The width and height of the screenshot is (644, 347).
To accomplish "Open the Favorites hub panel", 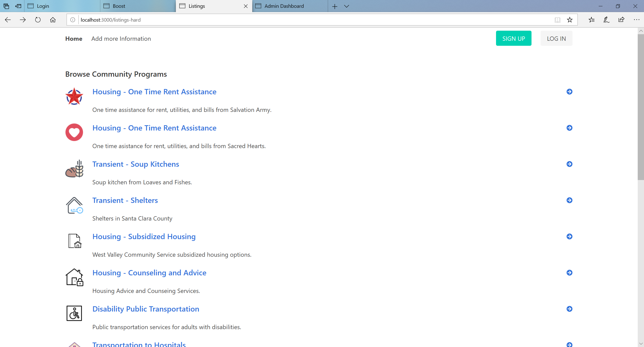I will (x=591, y=20).
